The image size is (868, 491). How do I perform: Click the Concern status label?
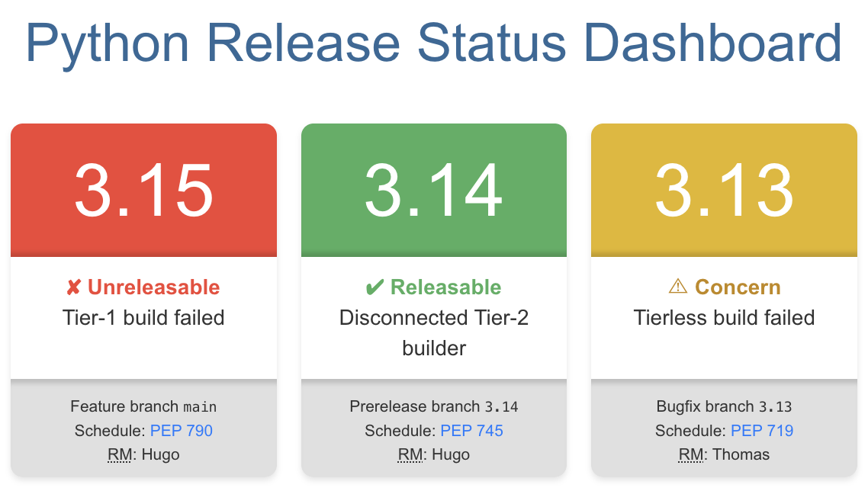point(738,287)
